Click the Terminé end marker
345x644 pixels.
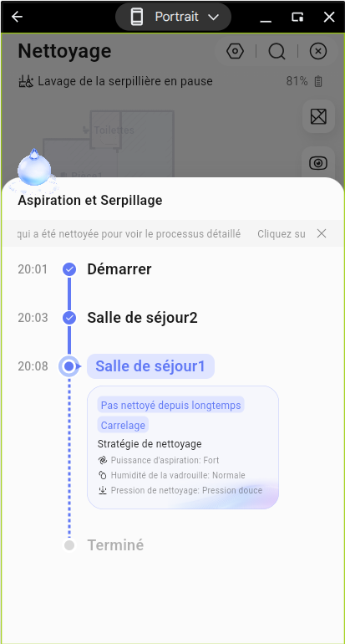tap(69, 545)
